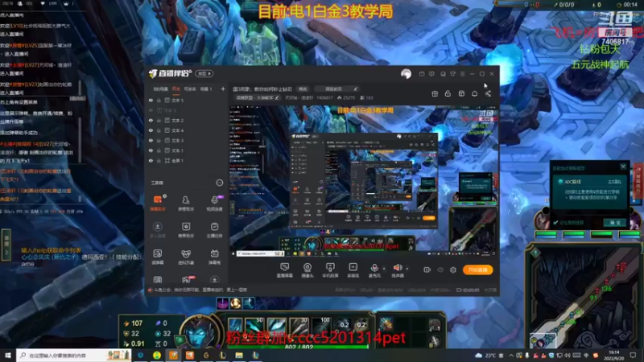This screenshot has height=362, width=644.
Task: Toggle remember-my-choice checkbox in game dialog
Action: coord(555,223)
